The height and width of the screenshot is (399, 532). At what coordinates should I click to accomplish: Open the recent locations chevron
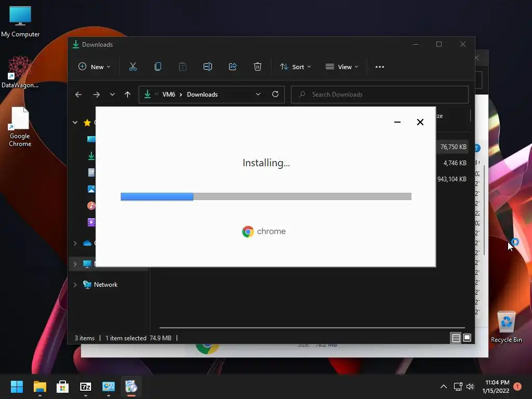point(112,95)
